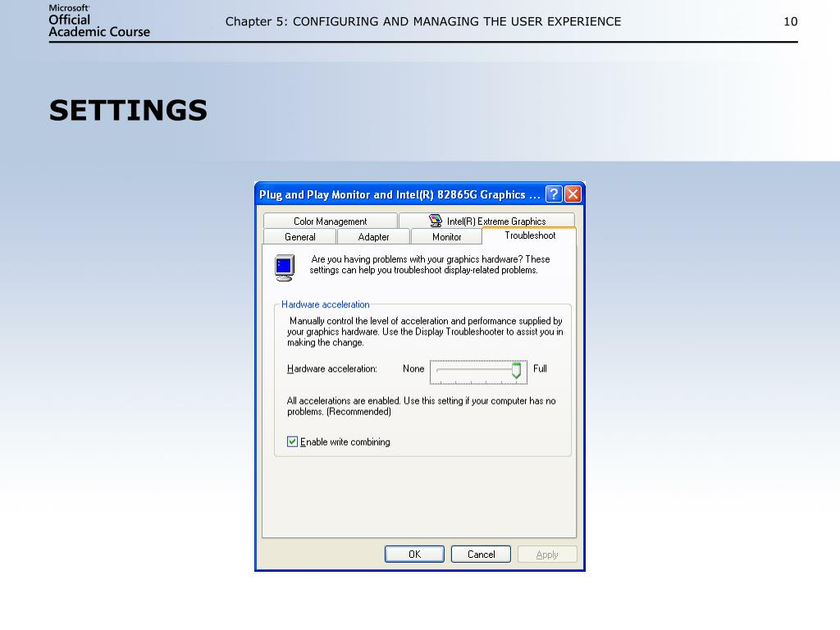Click the 'Full' slider label
This screenshot has height=630, width=840.
(x=540, y=368)
